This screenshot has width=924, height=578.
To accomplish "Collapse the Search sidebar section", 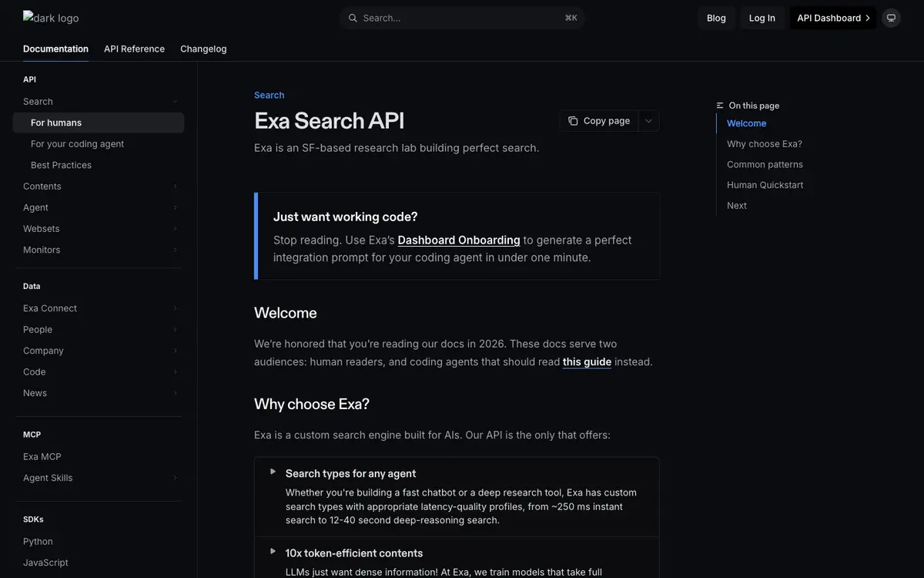I will pos(175,102).
